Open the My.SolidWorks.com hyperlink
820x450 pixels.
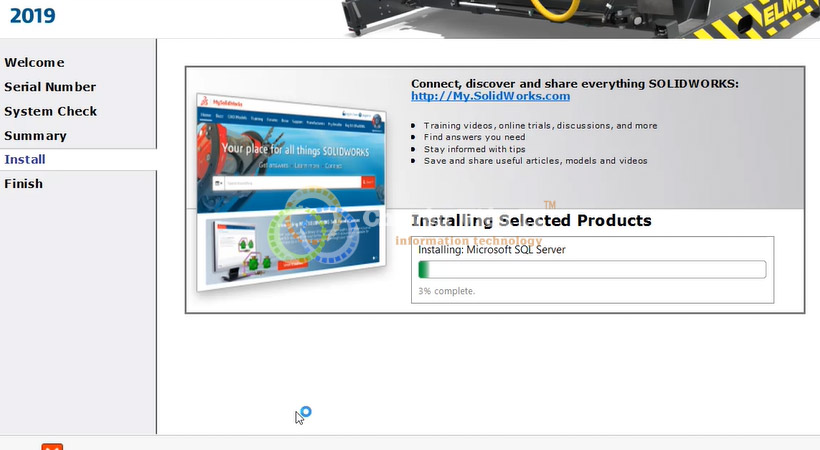click(490, 97)
